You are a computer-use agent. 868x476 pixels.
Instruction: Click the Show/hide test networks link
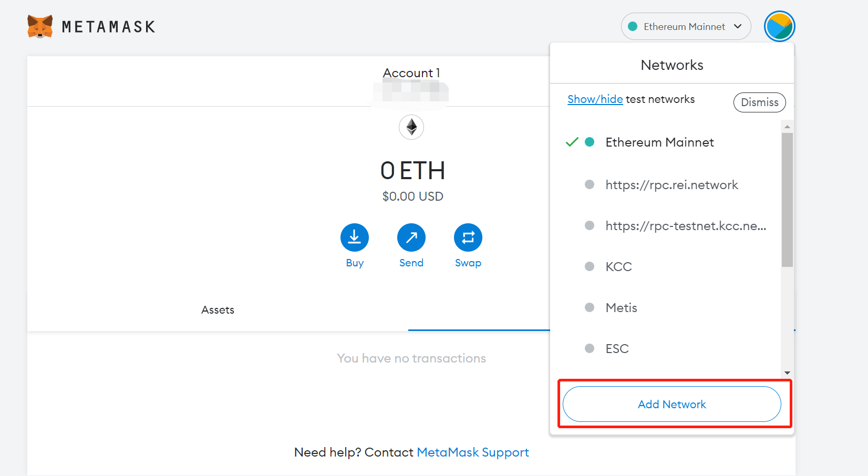(x=595, y=99)
